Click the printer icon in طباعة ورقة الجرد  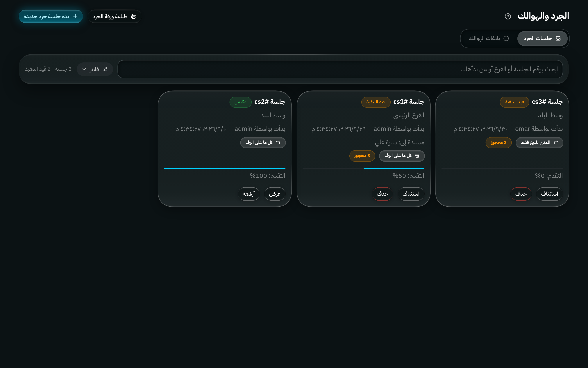coord(134,16)
